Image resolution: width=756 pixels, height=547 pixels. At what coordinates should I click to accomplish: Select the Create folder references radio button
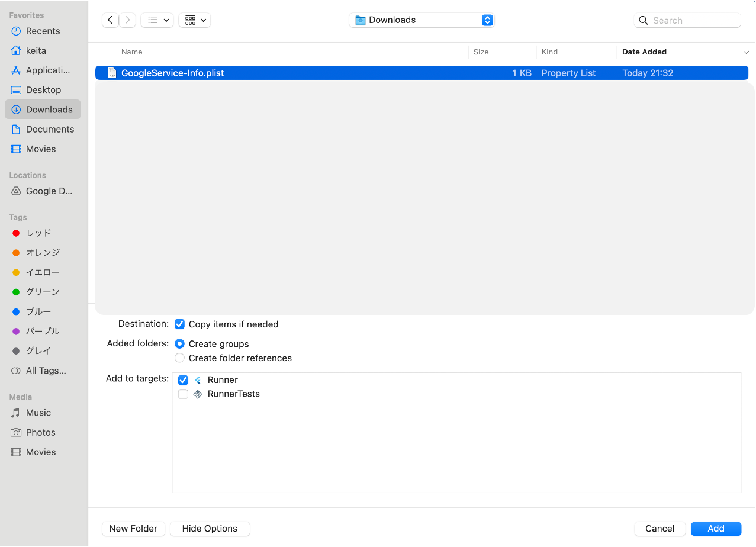pyautogui.click(x=179, y=358)
